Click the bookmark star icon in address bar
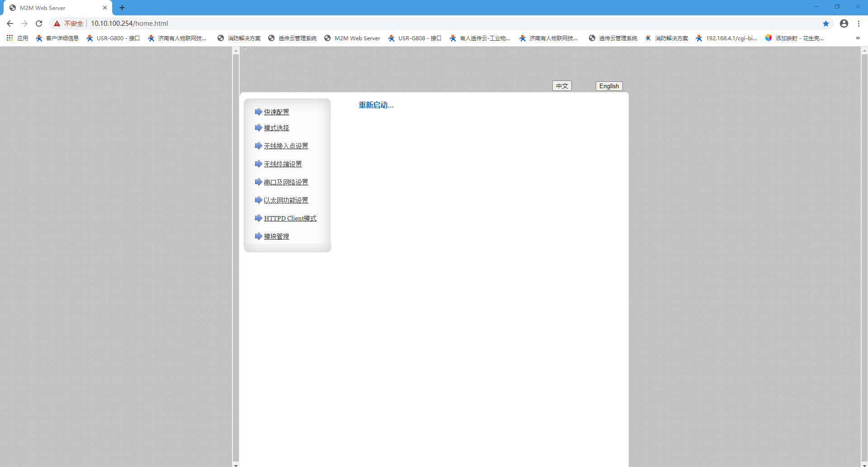 [825, 24]
